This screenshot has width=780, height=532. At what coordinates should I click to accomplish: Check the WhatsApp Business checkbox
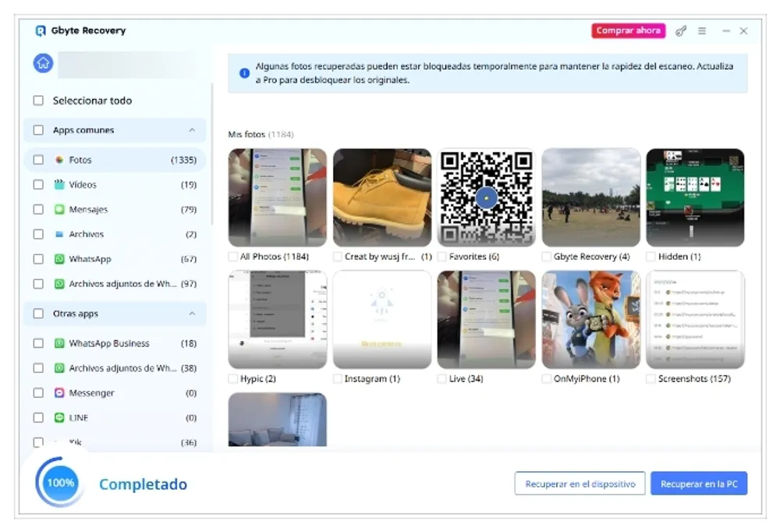(38, 343)
